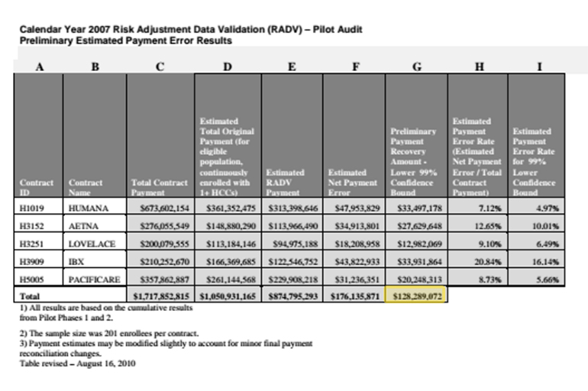
Task: Select the AETNA contract name cell
Action: [x=82, y=228]
